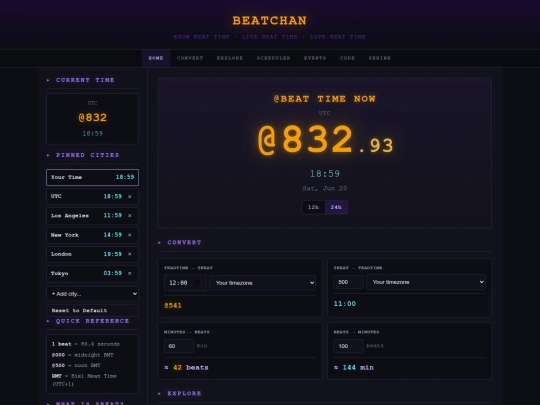Click Reset to Default button
Viewport: 540px width, 405px height.
pos(93,310)
